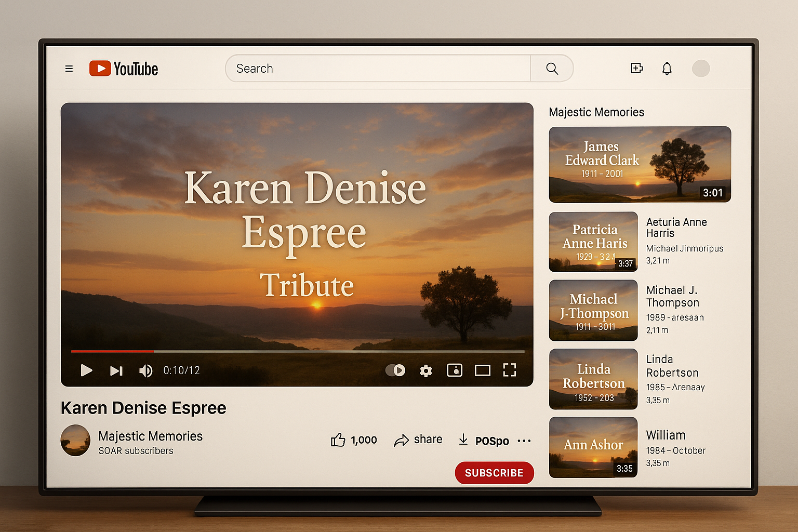Open the Create video upload icon
Screen dimensions: 798x532
(x=636, y=68)
